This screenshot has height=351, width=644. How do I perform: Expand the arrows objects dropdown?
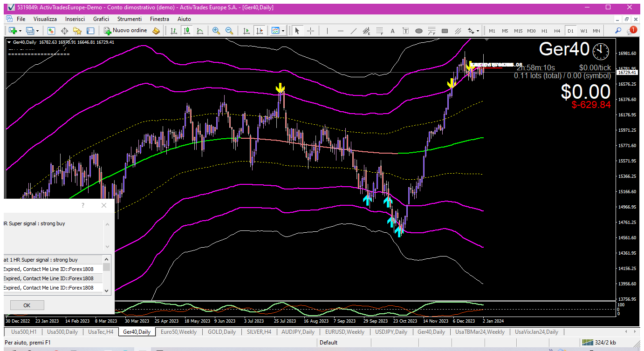pyautogui.click(x=478, y=31)
